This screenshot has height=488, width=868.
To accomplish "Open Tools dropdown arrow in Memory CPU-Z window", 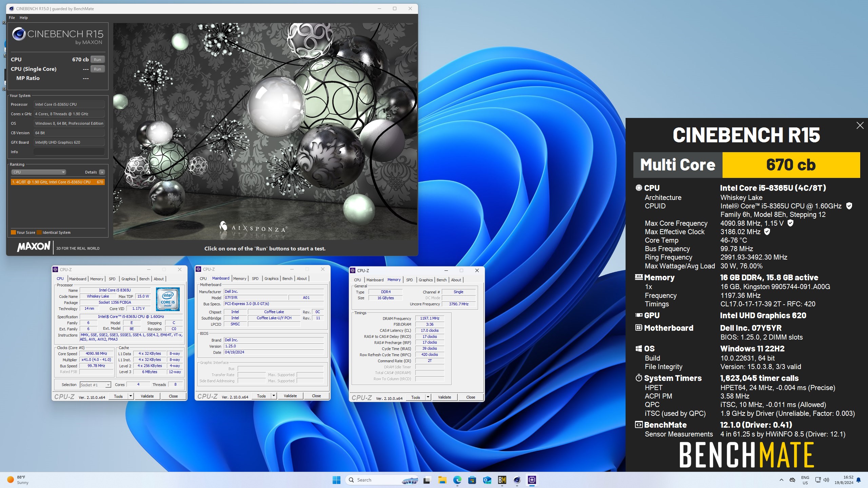I will (x=428, y=397).
